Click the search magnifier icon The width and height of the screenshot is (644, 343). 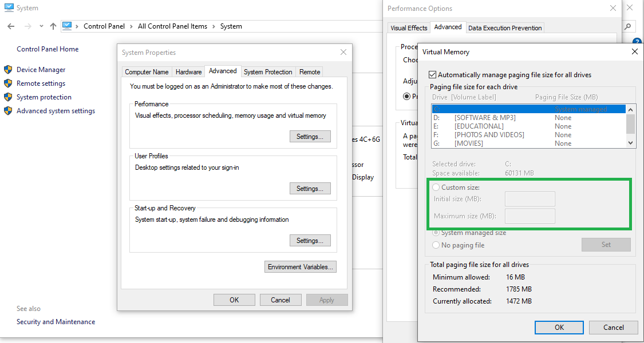point(627,26)
